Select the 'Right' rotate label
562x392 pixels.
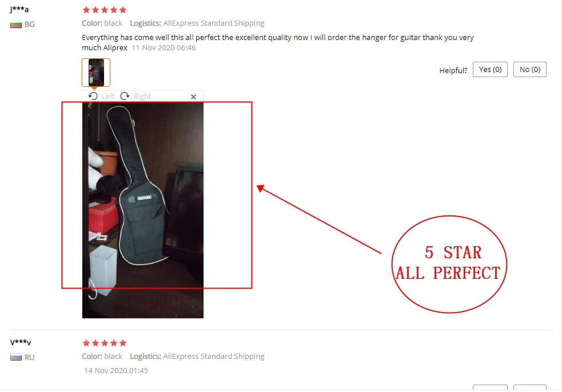tap(142, 96)
